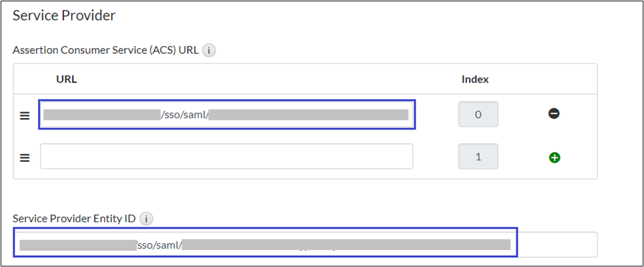This screenshot has width=644, height=267.
Task: Click the Index column header
Action: pyautogui.click(x=475, y=80)
